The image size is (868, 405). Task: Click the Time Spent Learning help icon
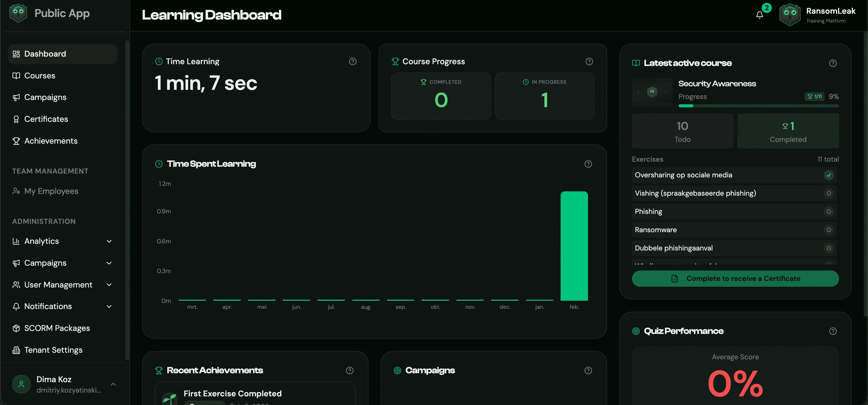(x=588, y=164)
